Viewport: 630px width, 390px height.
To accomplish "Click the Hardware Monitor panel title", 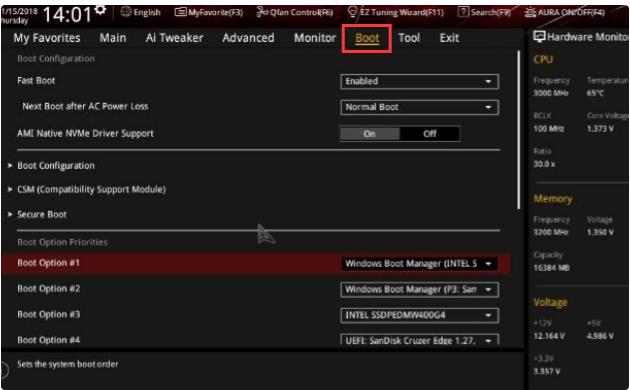I will [587, 37].
